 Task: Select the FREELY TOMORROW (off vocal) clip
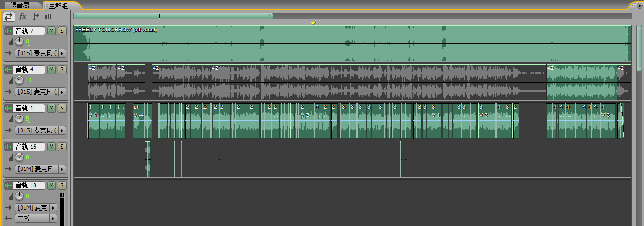[x=352, y=43]
